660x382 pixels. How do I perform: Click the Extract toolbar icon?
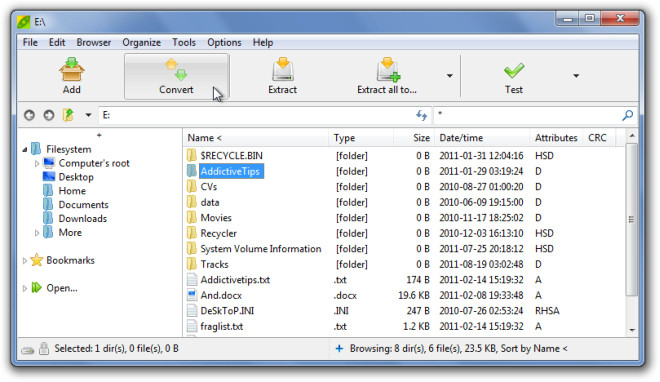coord(283,69)
